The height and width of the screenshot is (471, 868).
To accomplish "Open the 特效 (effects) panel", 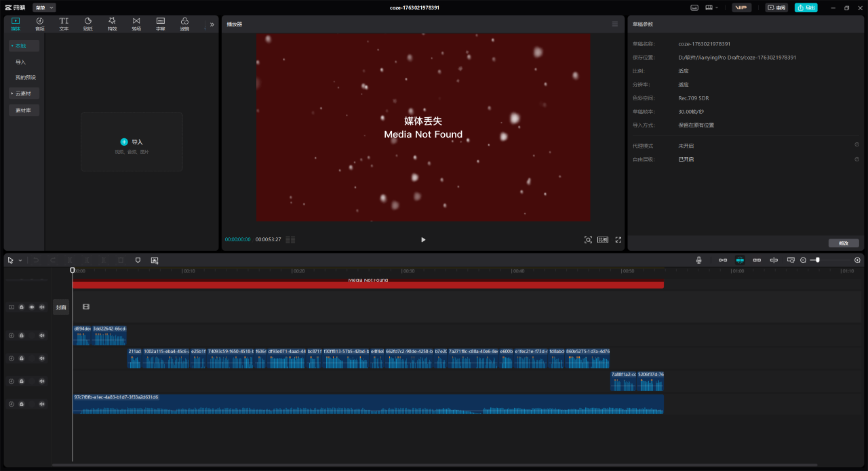I will pos(112,24).
